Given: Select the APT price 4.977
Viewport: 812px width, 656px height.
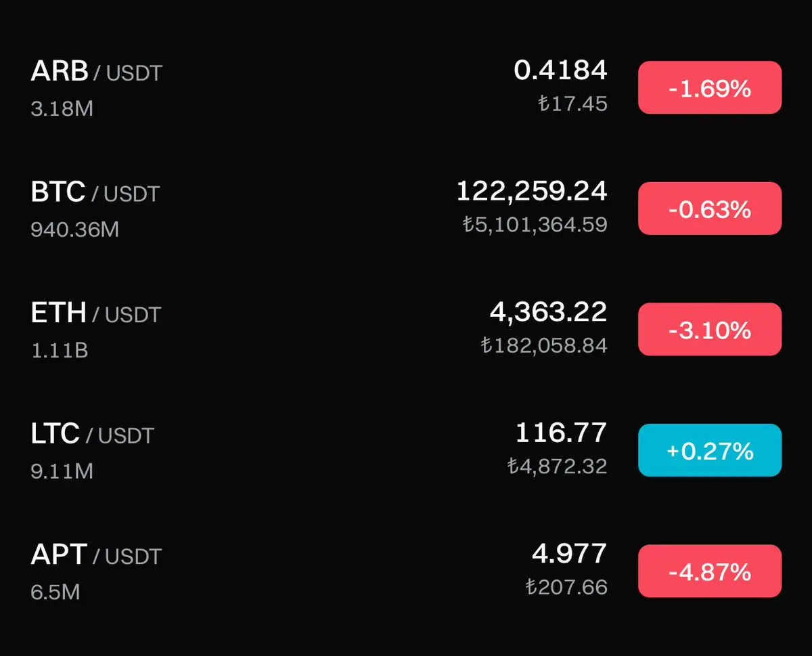Looking at the screenshot, I should 569,554.
